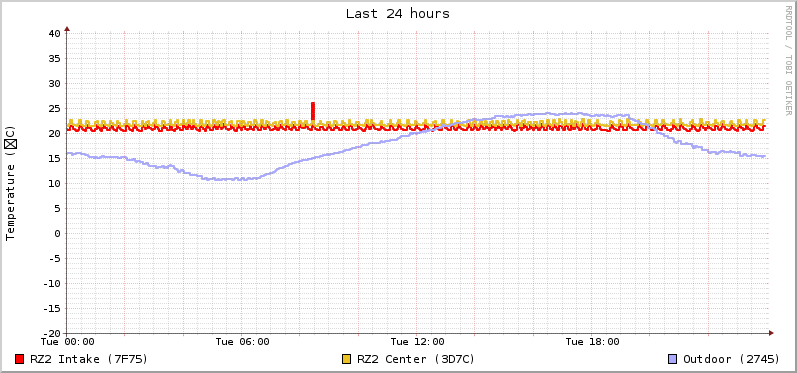797x373 pixels.
Task: Click the arrow at top of Y axis
Action: coord(67,29)
